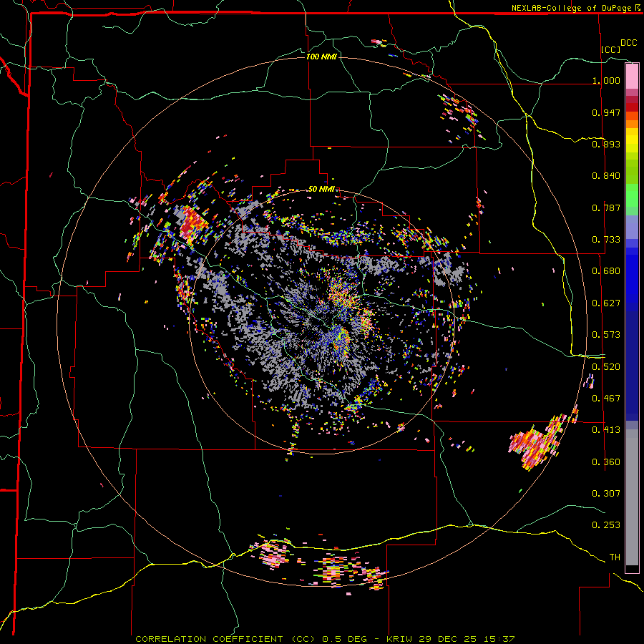
Task: Click the 0.627 legend value
Action: click(x=606, y=303)
